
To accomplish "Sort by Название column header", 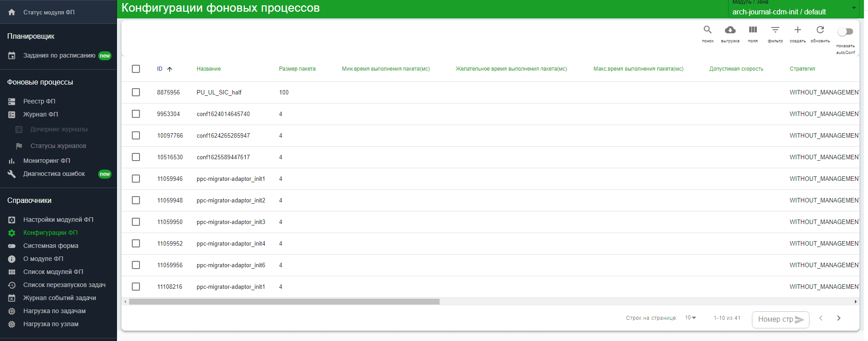I will tap(208, 69).
